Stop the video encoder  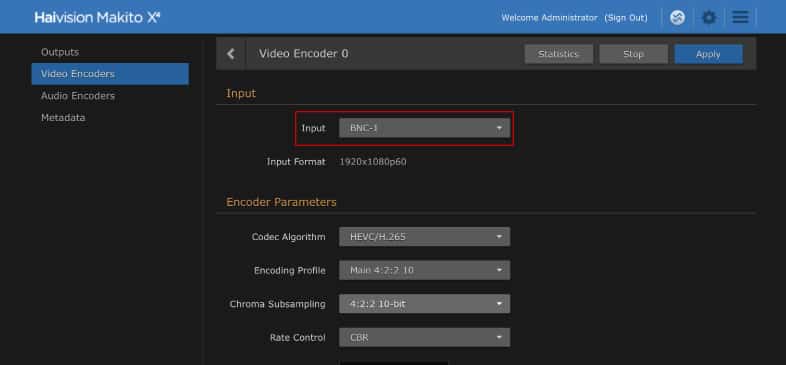tap(634, 54)
